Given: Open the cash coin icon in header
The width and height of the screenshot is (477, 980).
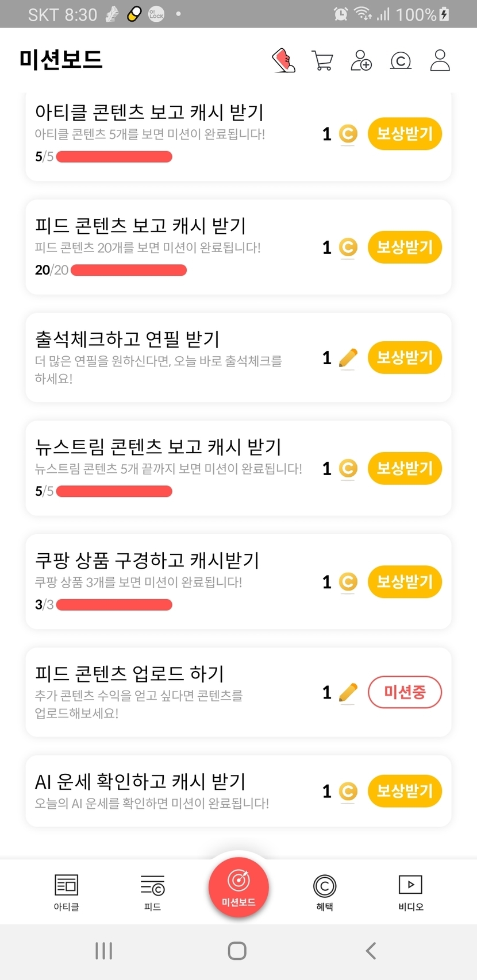Looking at the screenshot, I should pos(401,60).
